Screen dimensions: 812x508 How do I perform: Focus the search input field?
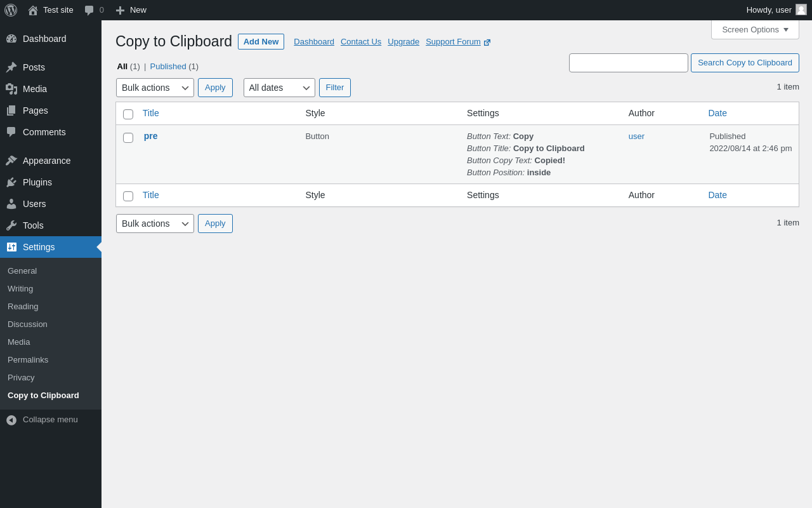(629, 63)
